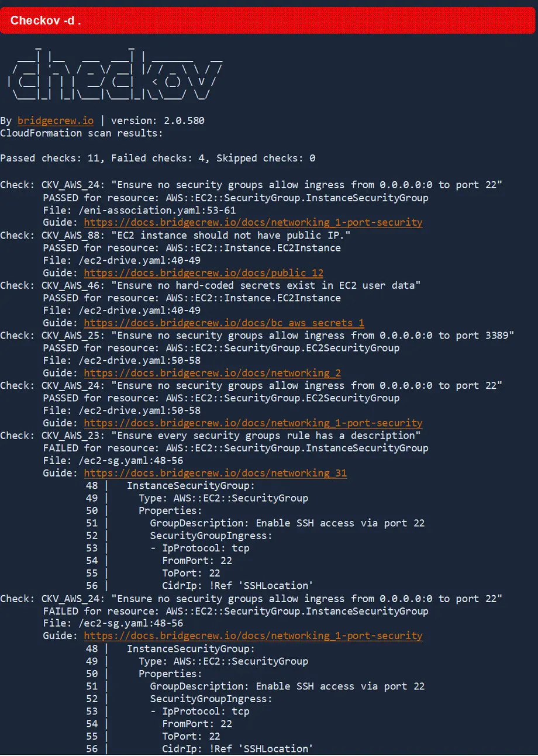Viewport: 538px width, 756px height.
Task: Open networking_1-port-security guide under eni-association.yaml
Action: [x=253, y=222]
